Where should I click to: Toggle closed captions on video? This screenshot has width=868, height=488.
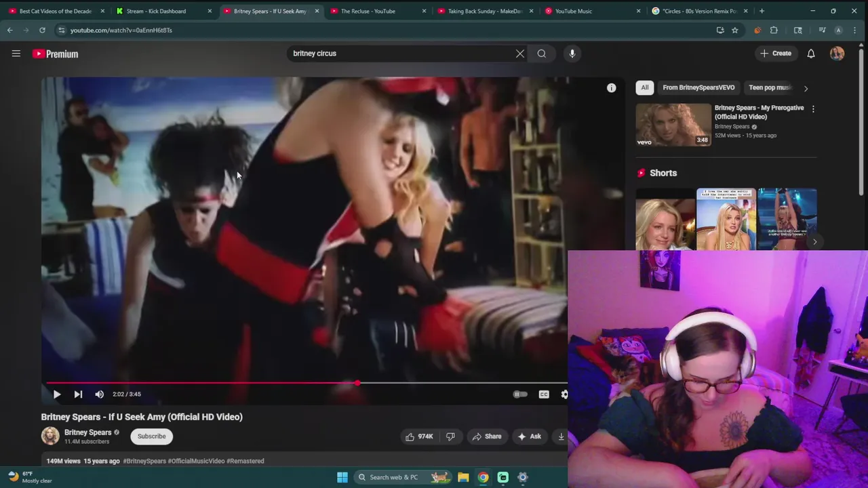point(544,394)
